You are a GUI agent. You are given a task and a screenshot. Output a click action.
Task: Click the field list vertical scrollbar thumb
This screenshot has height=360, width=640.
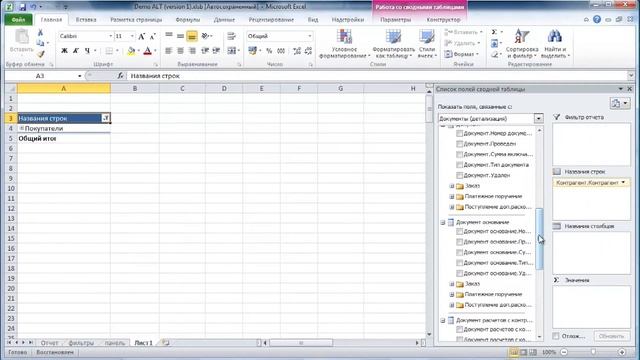[x=539, y=239]
